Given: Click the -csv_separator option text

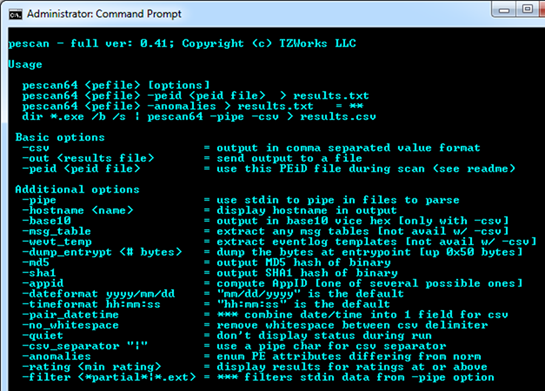Looking at the screenshot, I should (x=85, y=346).
